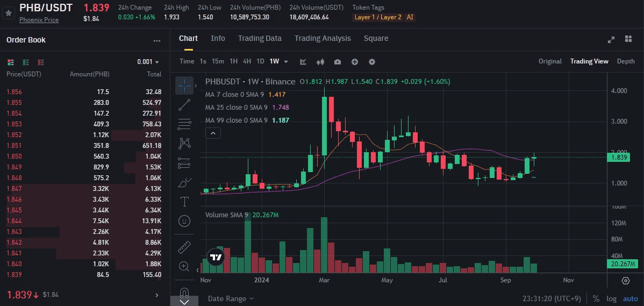This screenshot has height=306, width=644.
Task: Open chart scale settings gear at bottom right
Action: (x=626, y=281)
